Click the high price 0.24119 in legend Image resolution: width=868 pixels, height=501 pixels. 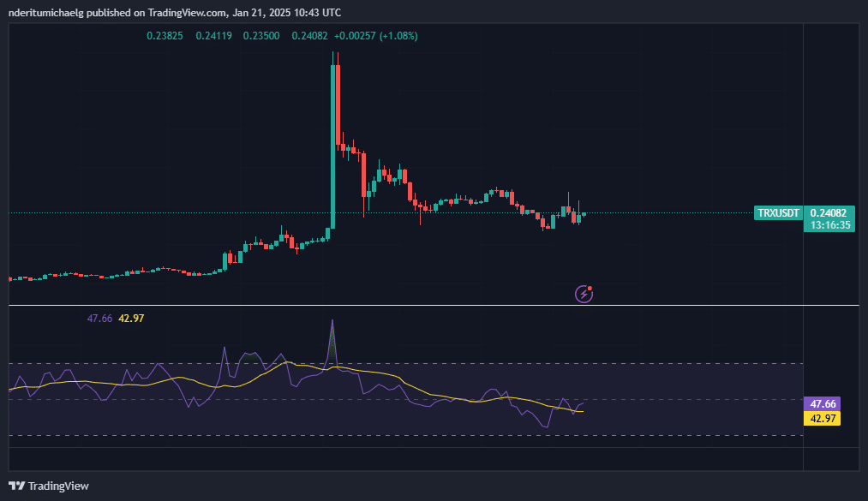[x=212, y=36]
